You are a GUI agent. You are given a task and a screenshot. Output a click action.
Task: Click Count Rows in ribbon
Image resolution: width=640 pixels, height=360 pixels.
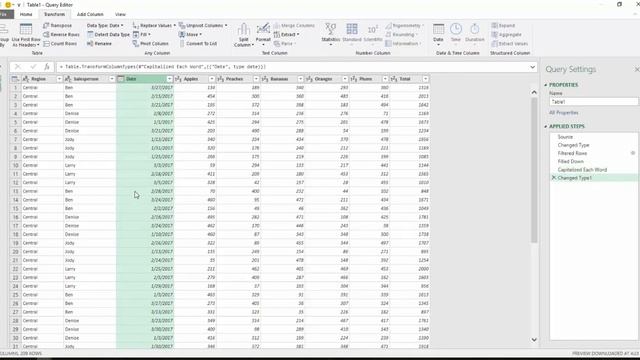[x=60, y=44]
